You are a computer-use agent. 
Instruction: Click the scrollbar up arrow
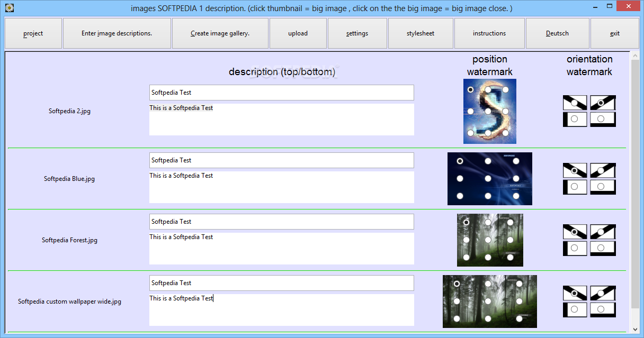tap(634, 55)
